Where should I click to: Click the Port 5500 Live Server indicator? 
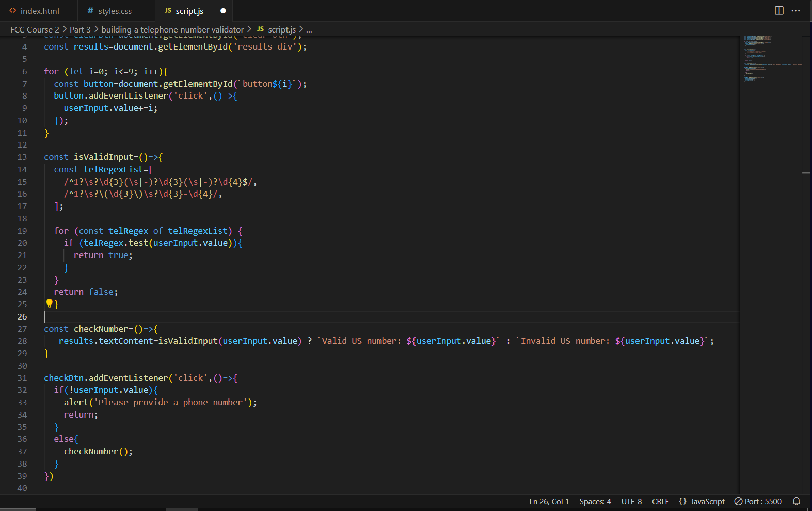tap(758, 501)
